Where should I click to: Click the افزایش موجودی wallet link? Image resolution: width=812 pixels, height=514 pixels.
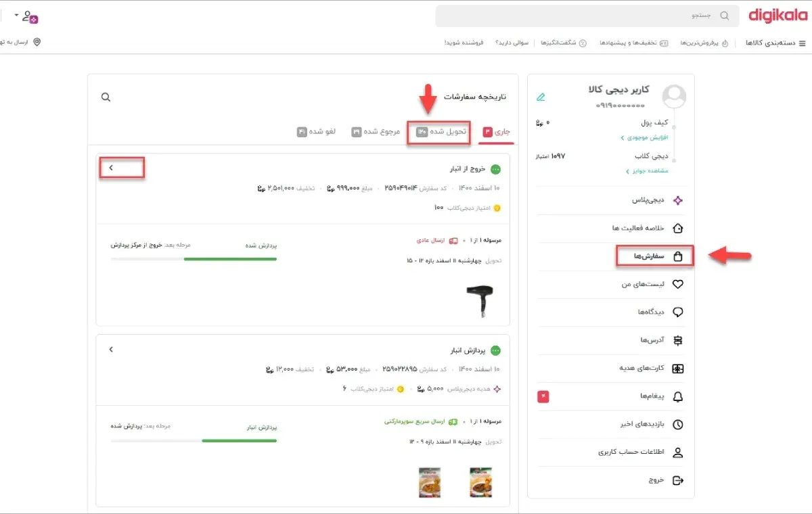coord(645,137)
